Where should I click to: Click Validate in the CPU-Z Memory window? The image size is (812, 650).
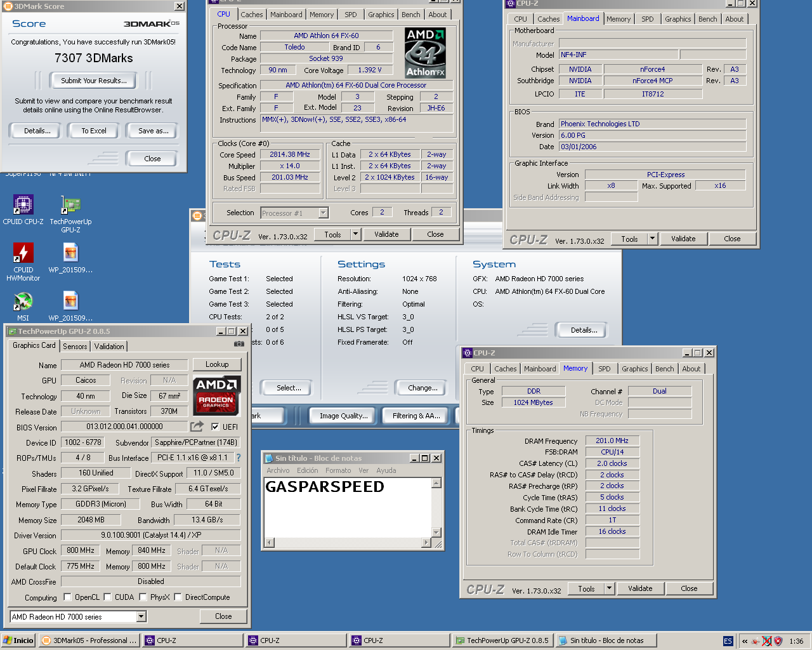click(640, 588)
